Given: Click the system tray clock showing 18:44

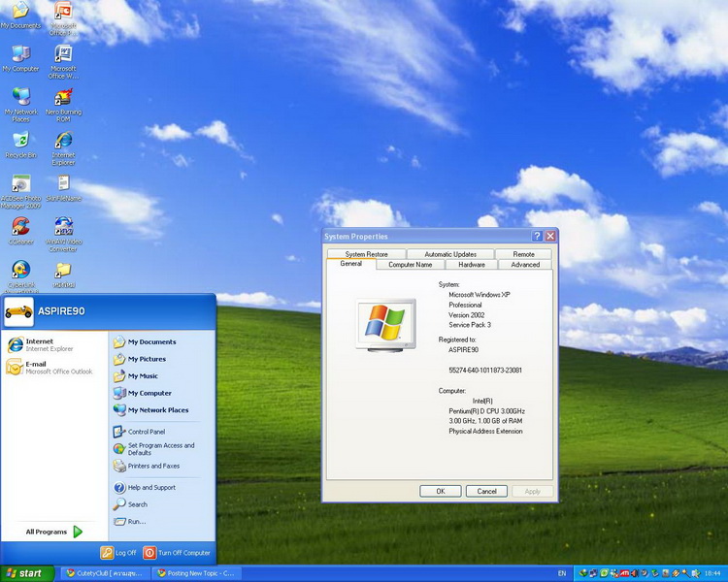Looking at the screenshot, I should point(712,573).
